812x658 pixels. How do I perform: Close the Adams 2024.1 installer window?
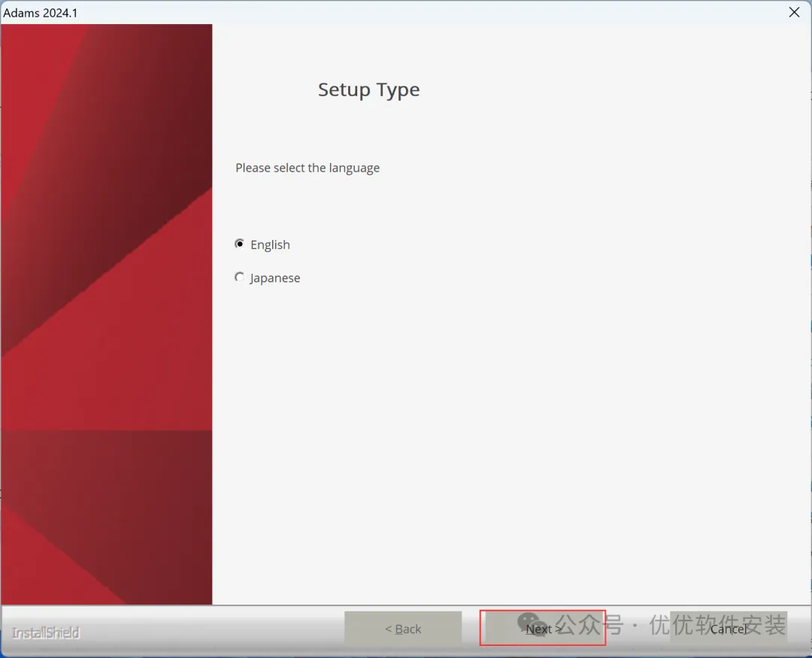(794, 12)
